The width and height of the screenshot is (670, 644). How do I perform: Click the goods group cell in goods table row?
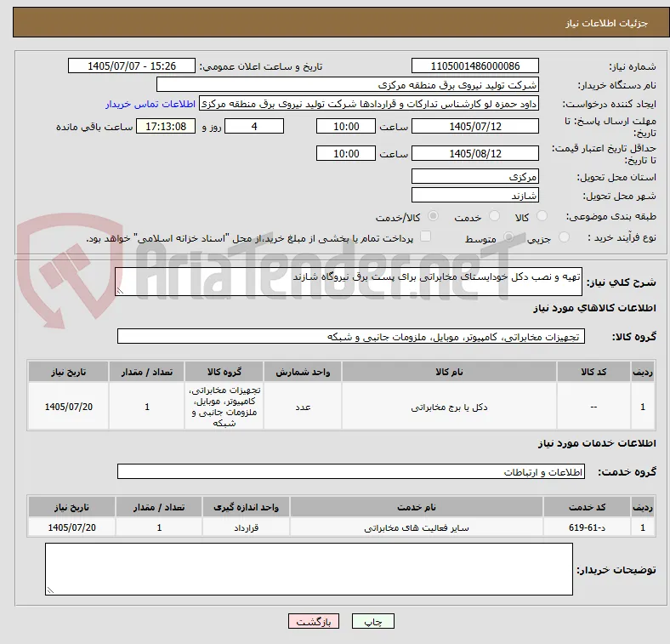pyautogui.click(x=224, y=407)
